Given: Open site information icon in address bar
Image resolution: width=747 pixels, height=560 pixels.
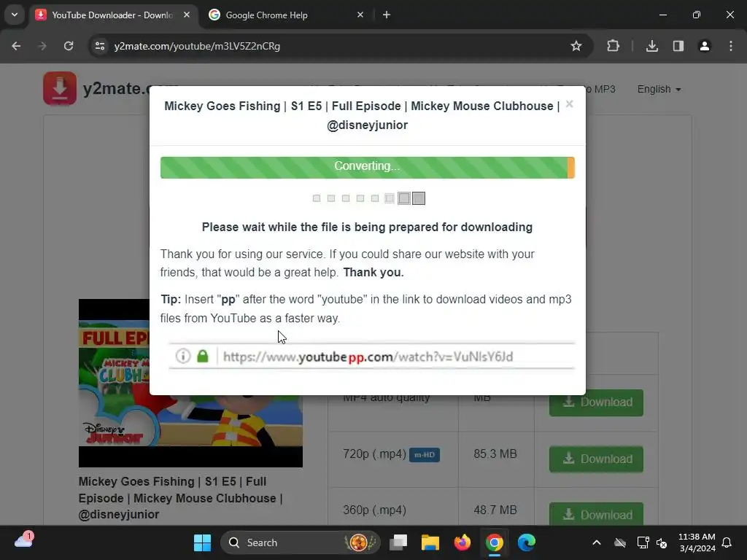Looking at the screenshot, I should click(100, 46).
